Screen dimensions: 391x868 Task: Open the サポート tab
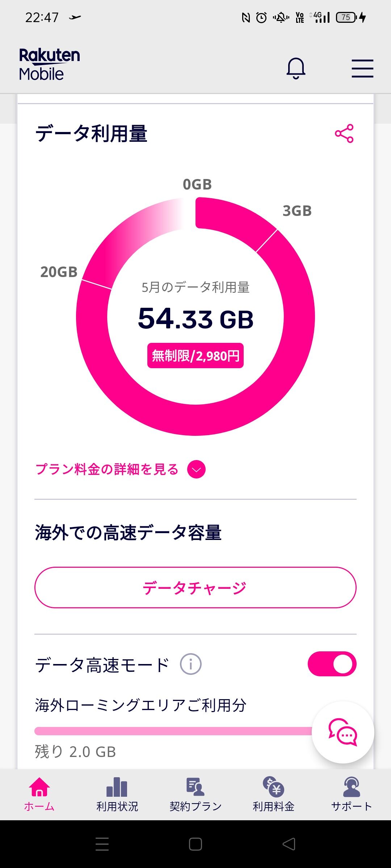coord(352,794)
